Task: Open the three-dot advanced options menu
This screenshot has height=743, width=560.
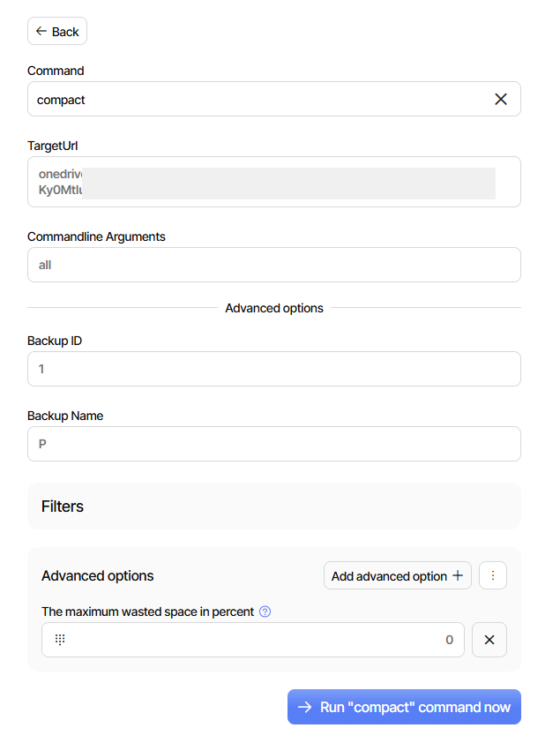Action: (x=493, y=576)
